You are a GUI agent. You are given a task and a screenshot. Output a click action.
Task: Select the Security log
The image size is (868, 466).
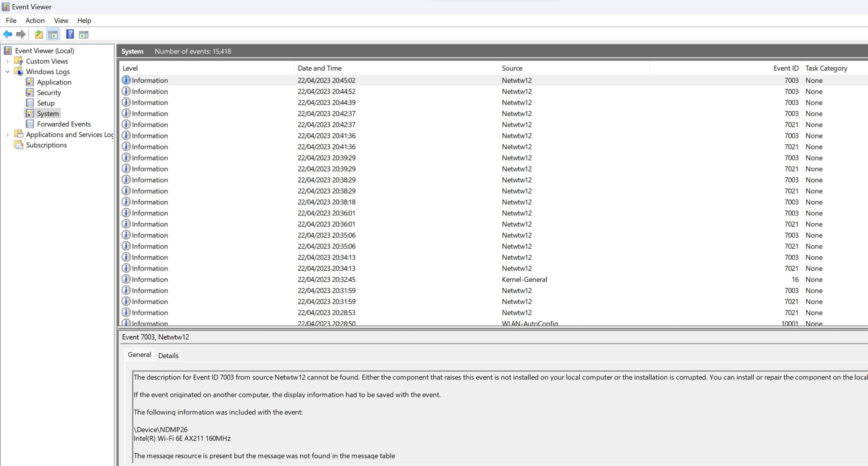click(49, 92)
